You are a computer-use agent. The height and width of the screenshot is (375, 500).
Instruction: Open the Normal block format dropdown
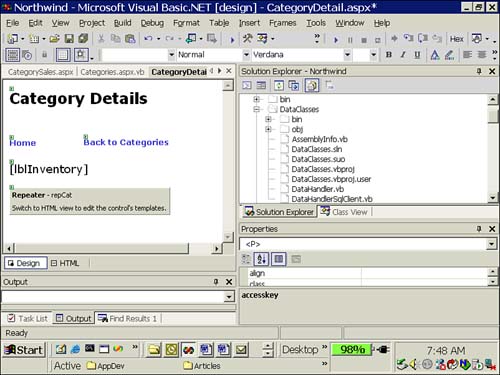pyautogui.click(x=246, y=54)
